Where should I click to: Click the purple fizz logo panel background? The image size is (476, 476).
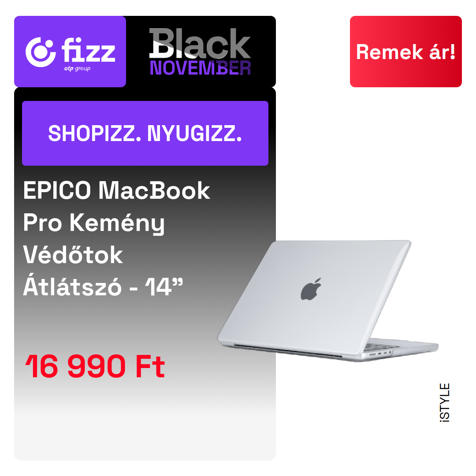70,27
